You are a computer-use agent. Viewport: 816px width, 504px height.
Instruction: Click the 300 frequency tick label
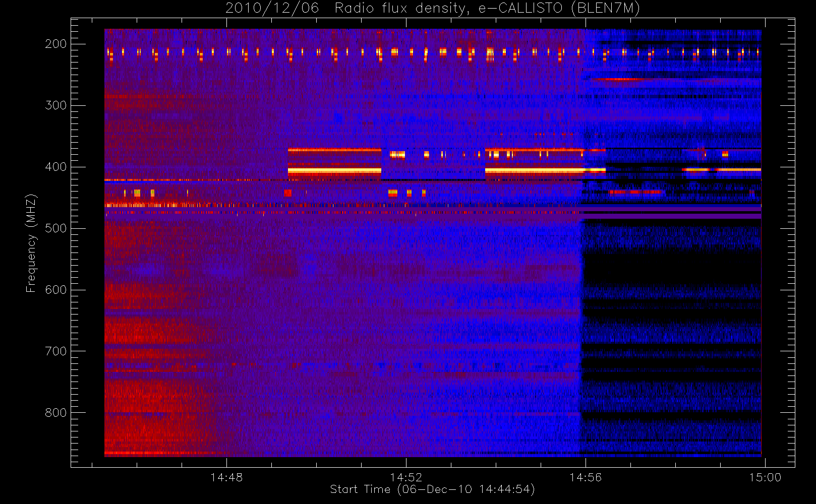click(x=55, y=105)
